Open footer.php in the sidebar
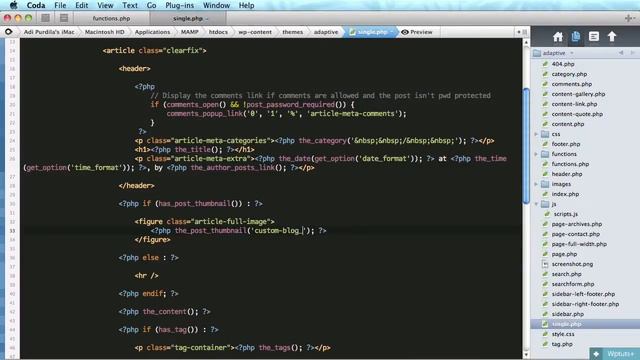This screenshot has height=360, width=640. coord(566,144)
